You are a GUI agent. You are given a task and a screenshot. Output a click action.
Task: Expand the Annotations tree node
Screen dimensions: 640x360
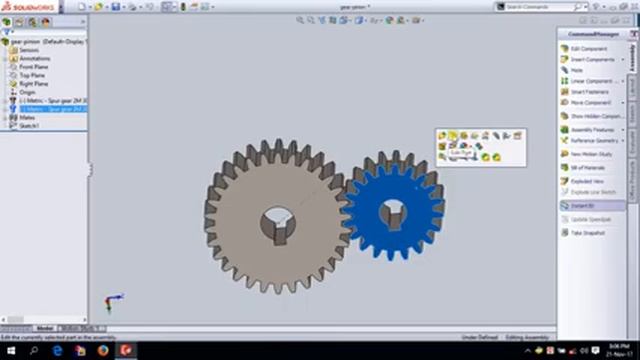(5, 59)
